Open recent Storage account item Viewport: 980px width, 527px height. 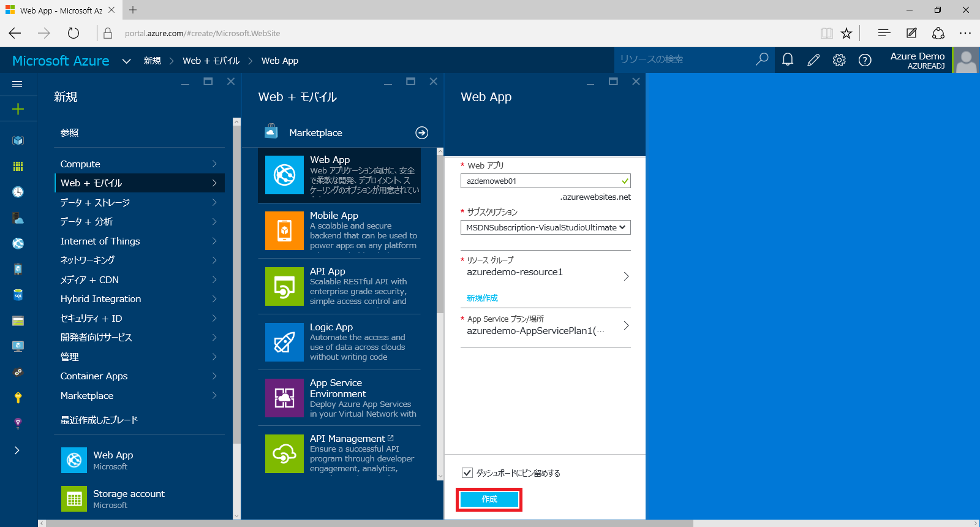tap(139, 499)
